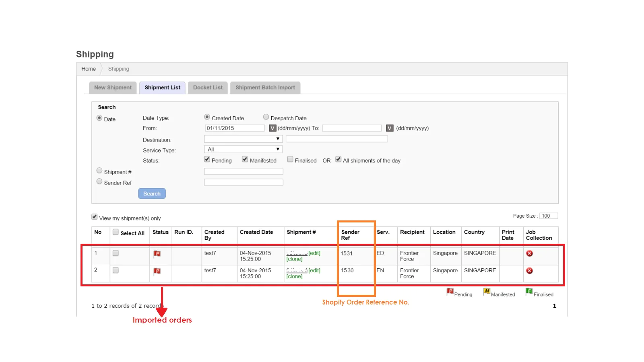Click the pending status flag in row 1
This screenshot has width=644, height=362.
(x=157, y=254)
